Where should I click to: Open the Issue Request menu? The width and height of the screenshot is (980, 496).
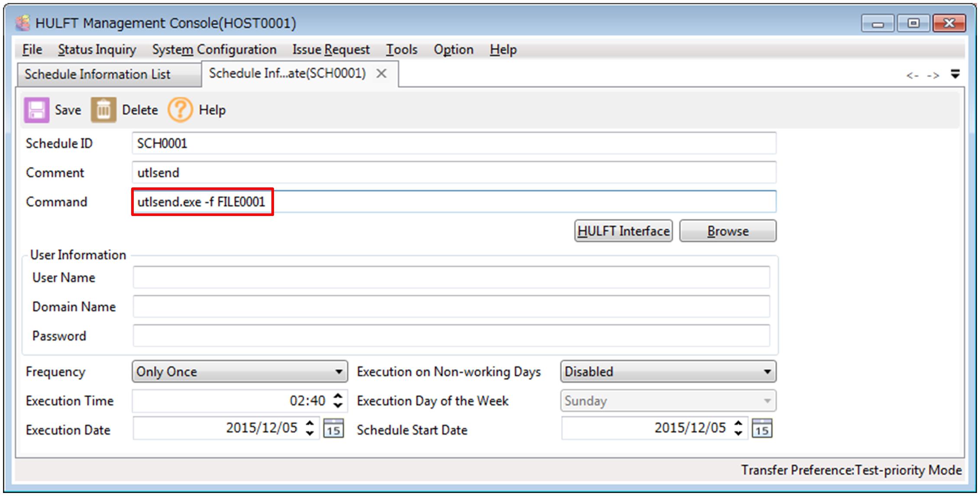(x=331, y=50)
